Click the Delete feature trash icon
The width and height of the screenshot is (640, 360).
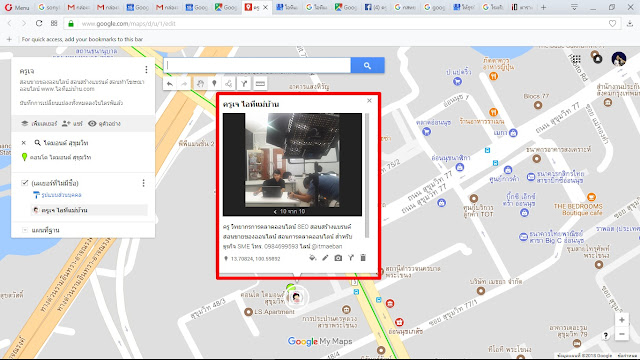[x=363, y=258]
